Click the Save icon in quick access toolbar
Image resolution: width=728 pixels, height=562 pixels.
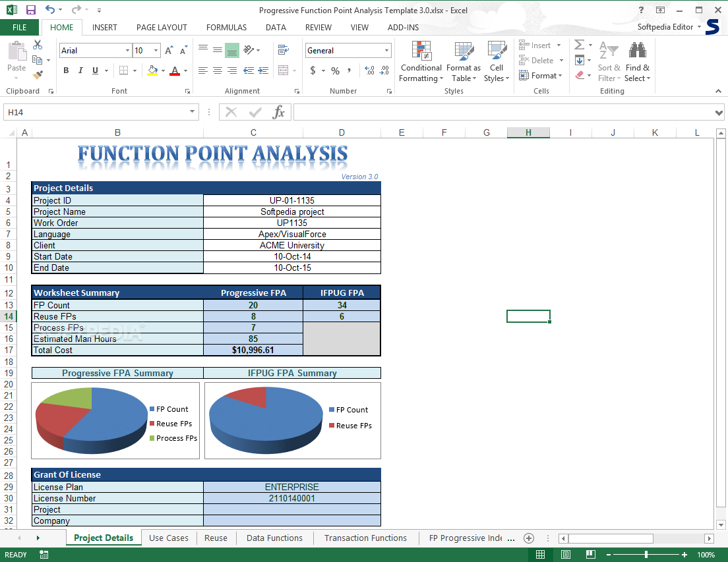pyautogui.click(x=30, y=10)
